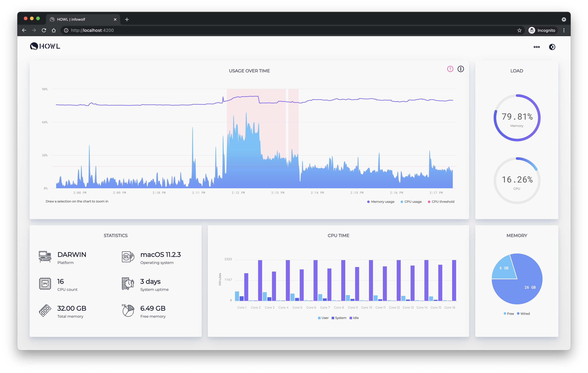Toggle Idle series in CPU time legend

coord(354,318)
